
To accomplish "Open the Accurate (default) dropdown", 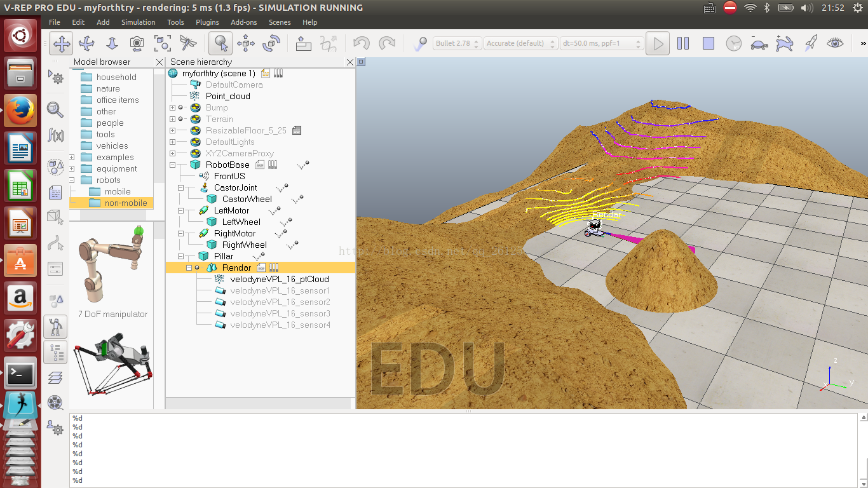I will point(520,43).
